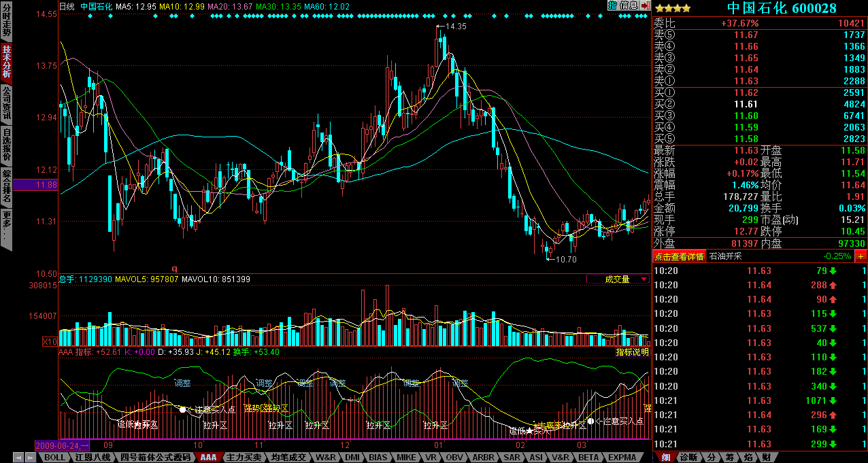Click 石油开采 sector label
Viewport: 868px width, 463px height.
[x=726, y=256]
